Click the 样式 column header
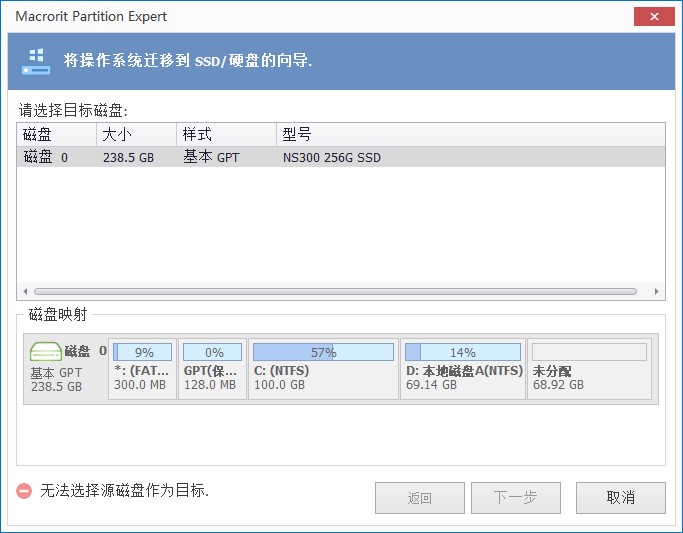 pos(225,134)
